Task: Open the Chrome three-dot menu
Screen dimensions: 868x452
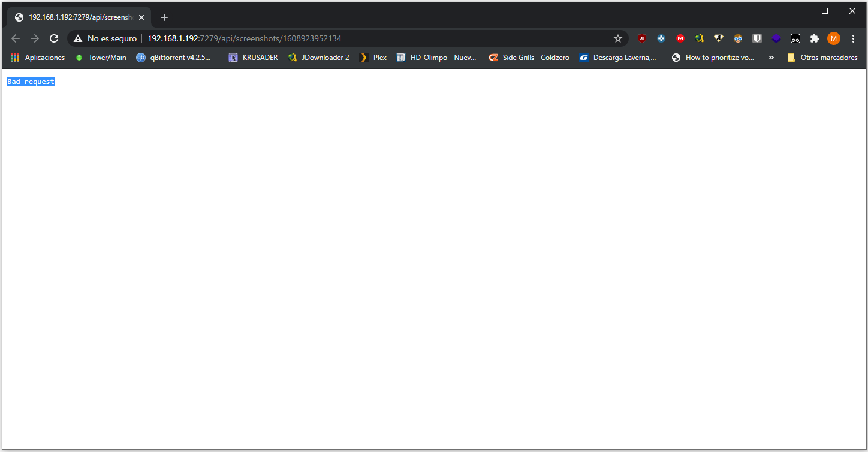Action: coord(854,38)
